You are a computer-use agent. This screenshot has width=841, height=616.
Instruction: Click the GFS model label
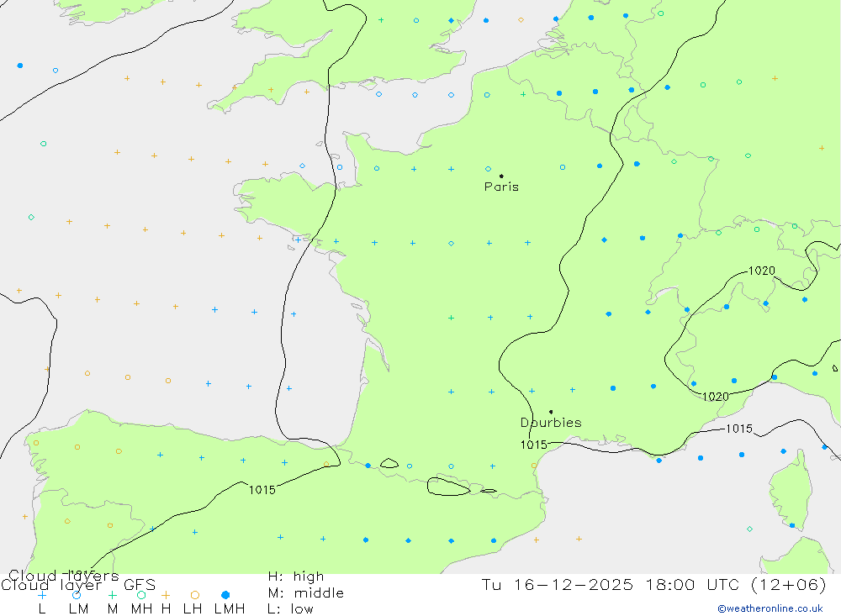(140, 585)
